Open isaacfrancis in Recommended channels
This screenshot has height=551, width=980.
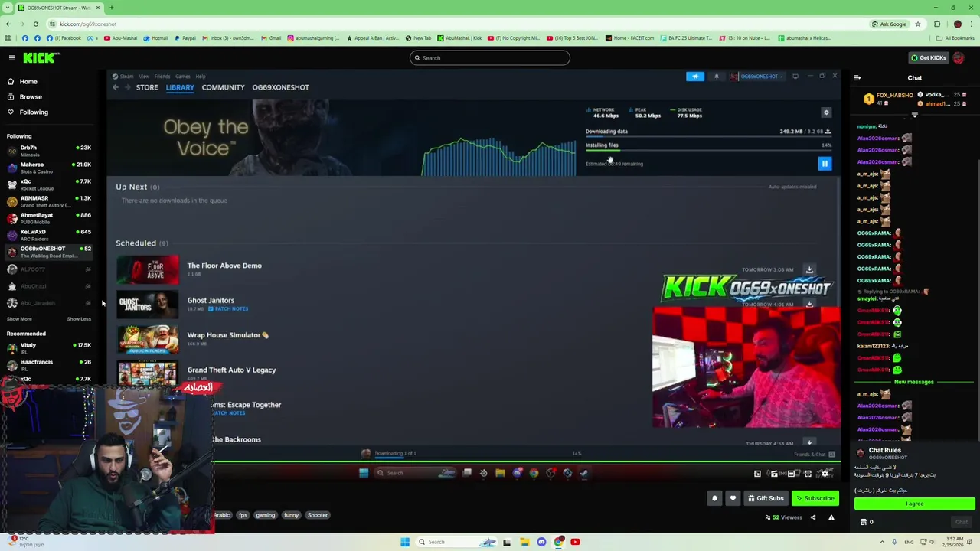coord(49,365)
